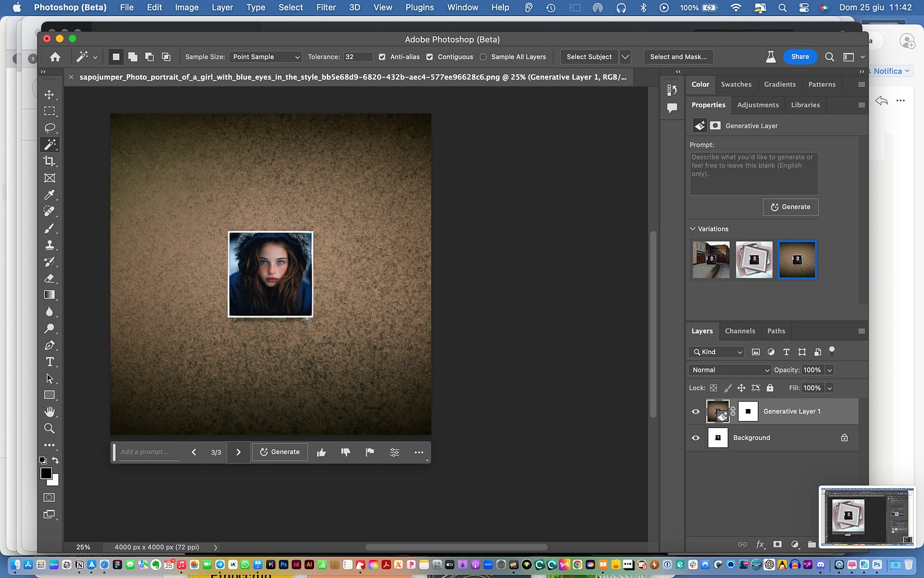The width and height of the screenshot is (924, 578).
Task: Open the Kind layer filter dropdown
Action: click(716, 352)
